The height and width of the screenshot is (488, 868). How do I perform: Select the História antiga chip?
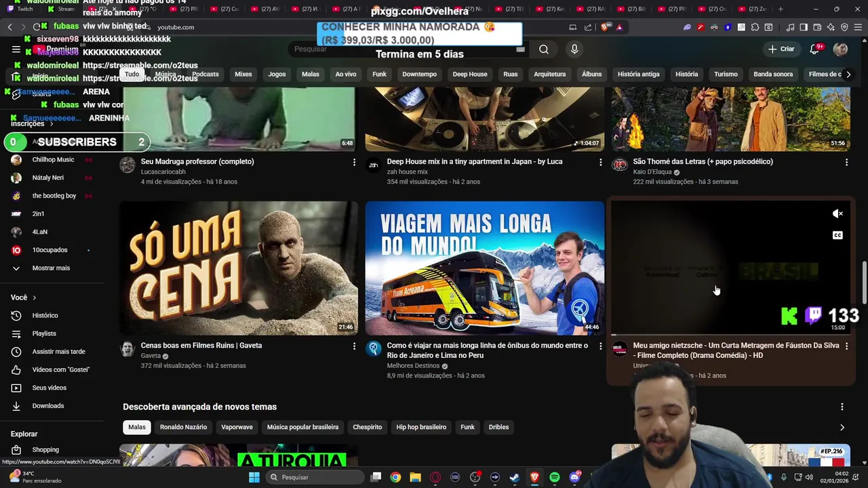pyautogui.click(x=639, y=74)
